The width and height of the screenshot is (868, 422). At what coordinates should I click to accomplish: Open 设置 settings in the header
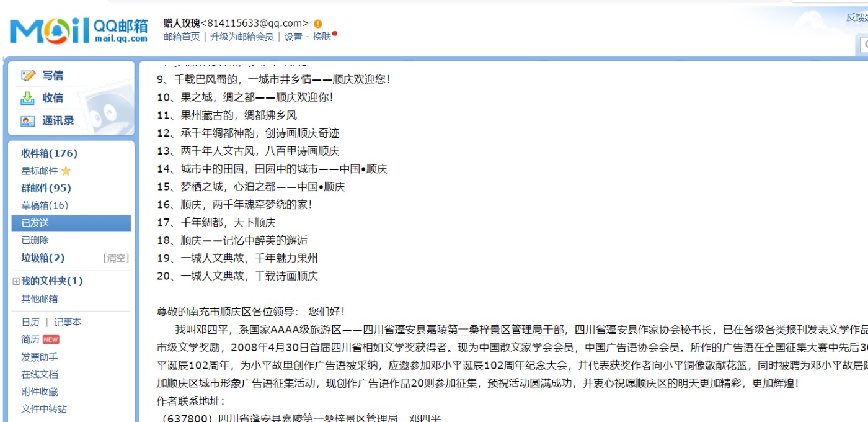click(293, 37)
